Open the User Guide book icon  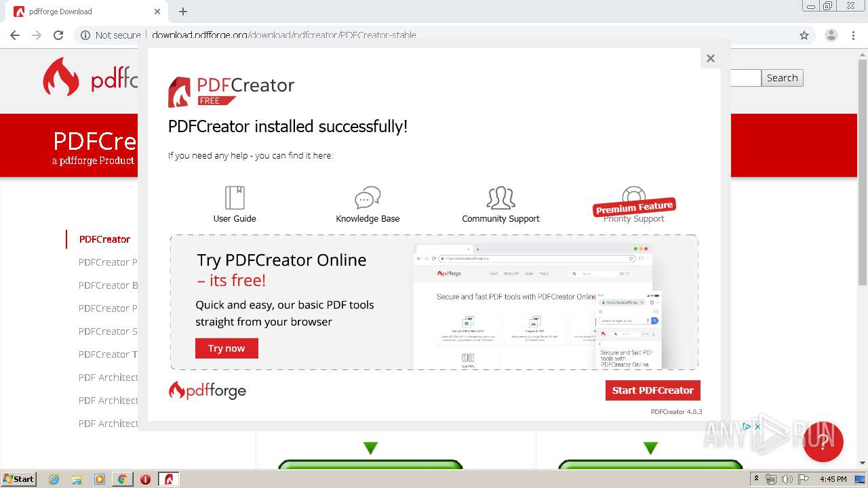tap(235, 198)
